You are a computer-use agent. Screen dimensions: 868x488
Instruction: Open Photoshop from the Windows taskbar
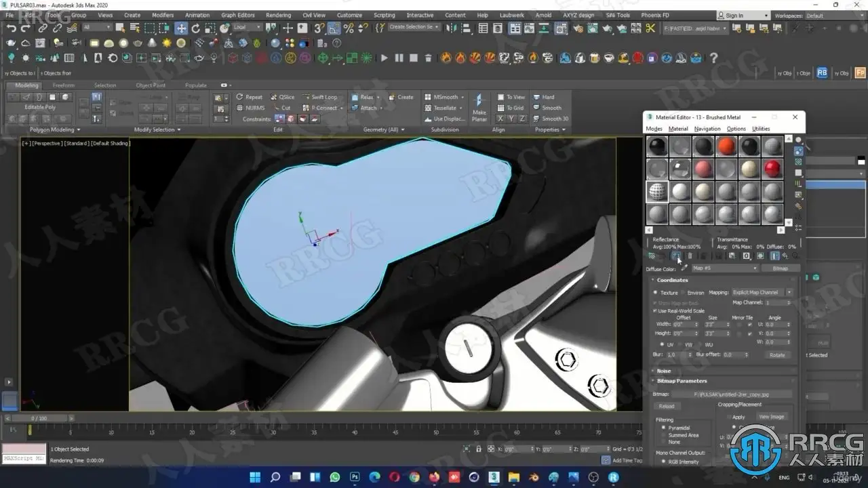pos(354,477)
